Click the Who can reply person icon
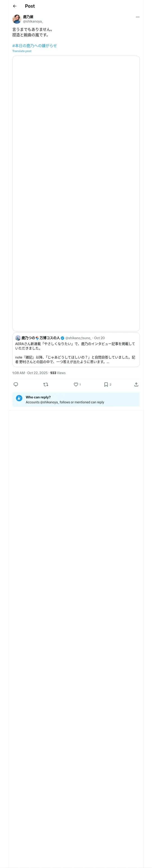Viewport: 152px width, 868px height. [19, 398]
